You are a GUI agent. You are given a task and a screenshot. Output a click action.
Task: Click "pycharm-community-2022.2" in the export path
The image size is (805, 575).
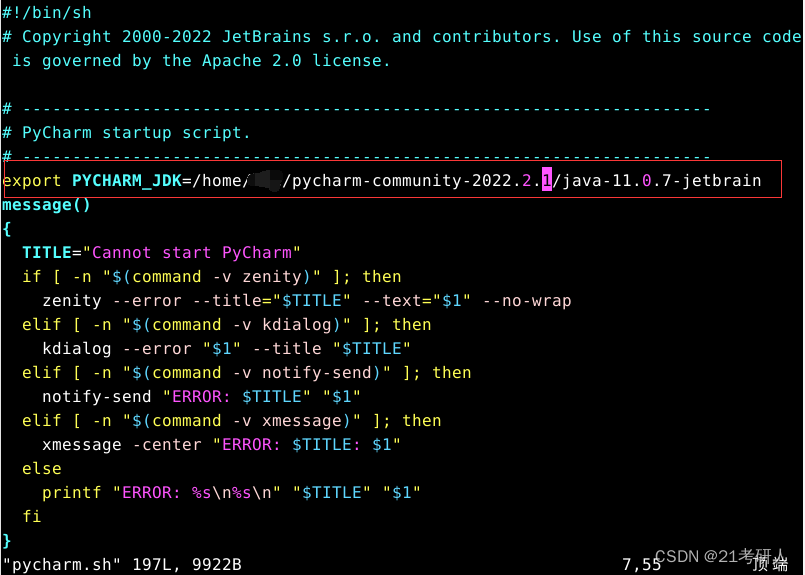pyautogui.click(x=413, y=181)
